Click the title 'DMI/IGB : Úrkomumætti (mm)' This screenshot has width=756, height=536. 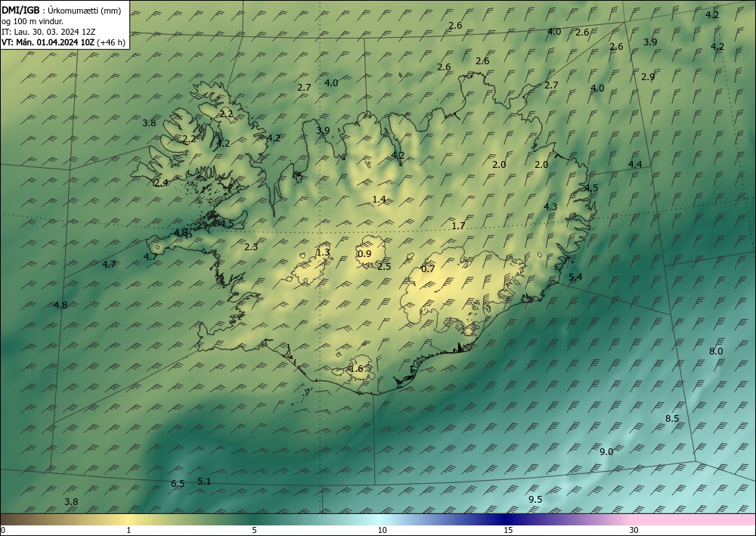[61, 10]
